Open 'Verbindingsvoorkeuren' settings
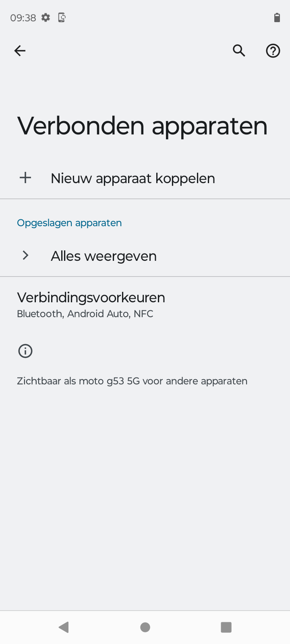 coord(145,305)
